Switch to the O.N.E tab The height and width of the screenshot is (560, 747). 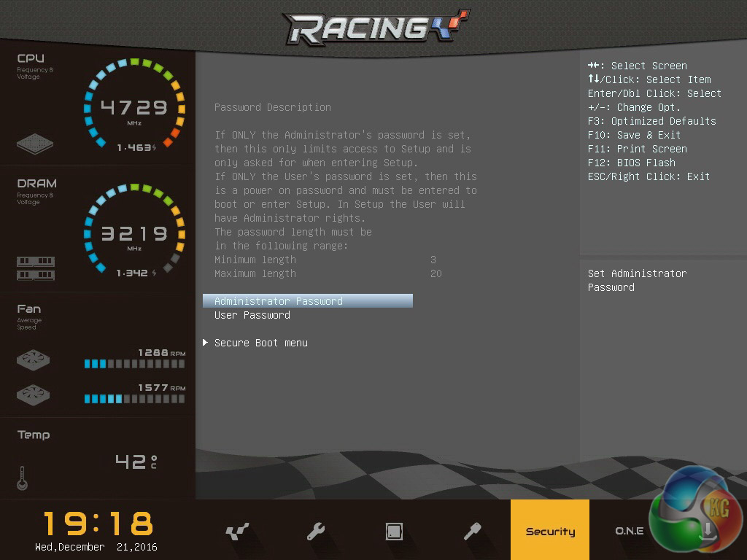[x=628, y=532]
